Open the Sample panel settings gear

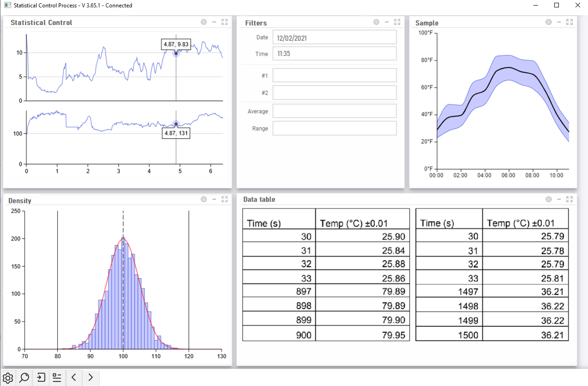click(x=548, y=22)
